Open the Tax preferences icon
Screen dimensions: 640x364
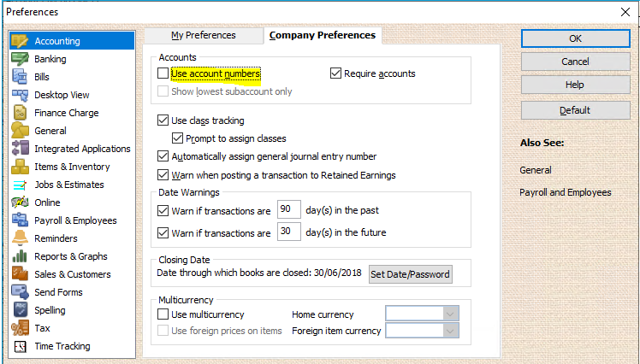(20, 328)
